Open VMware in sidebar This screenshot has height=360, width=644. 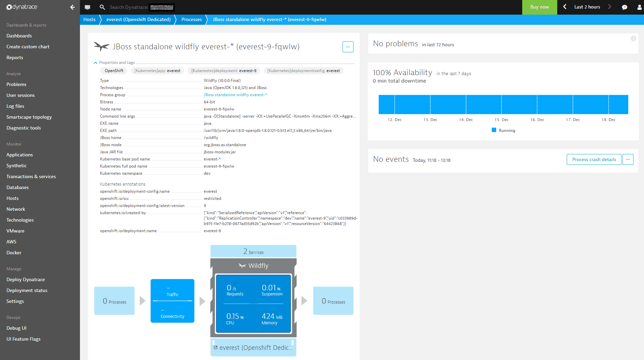[15, 231]
